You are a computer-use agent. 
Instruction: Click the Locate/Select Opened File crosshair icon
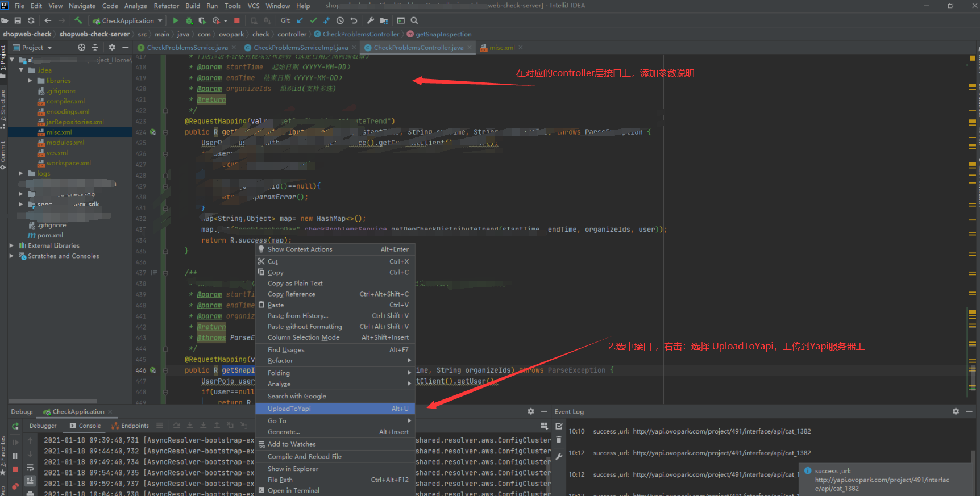[x=81, y=47]
